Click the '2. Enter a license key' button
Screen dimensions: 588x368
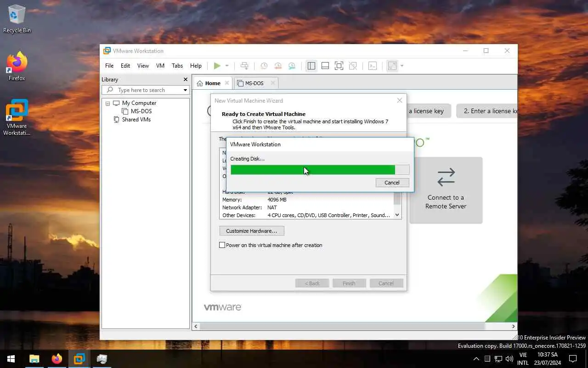(487, 111)
